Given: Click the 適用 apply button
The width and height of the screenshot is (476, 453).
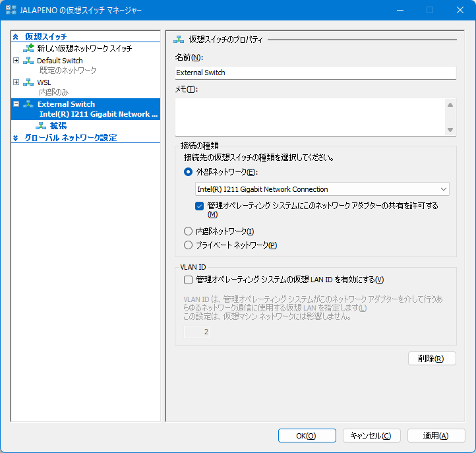Looking at the screenshot, I should click(436, 436).
